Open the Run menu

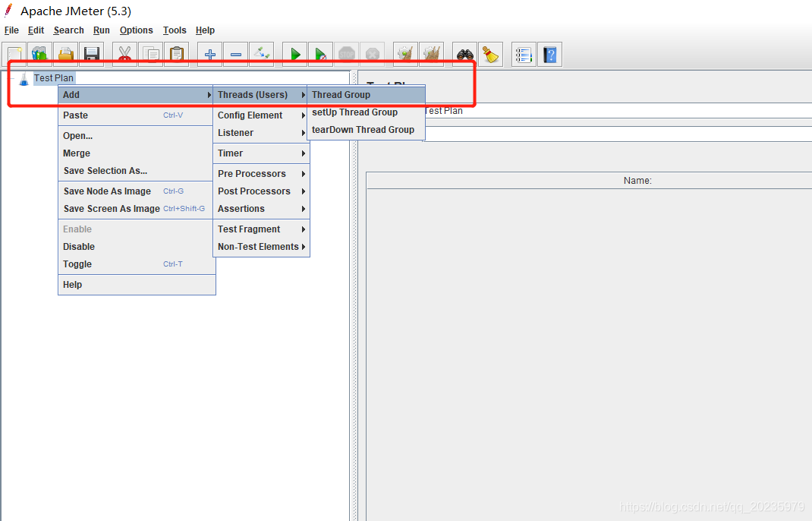pos(102,30)
